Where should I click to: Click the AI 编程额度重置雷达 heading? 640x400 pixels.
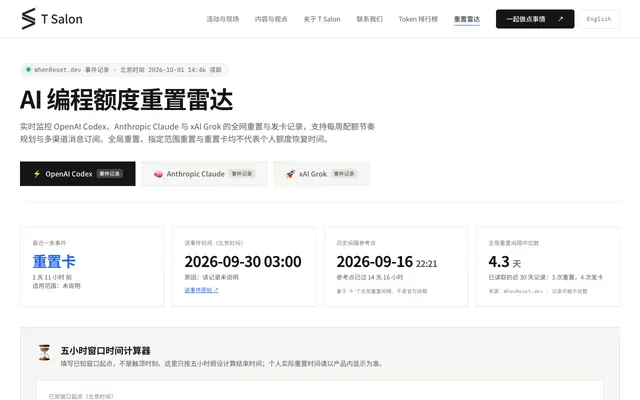pyautogui.click(x=127, y=100)
